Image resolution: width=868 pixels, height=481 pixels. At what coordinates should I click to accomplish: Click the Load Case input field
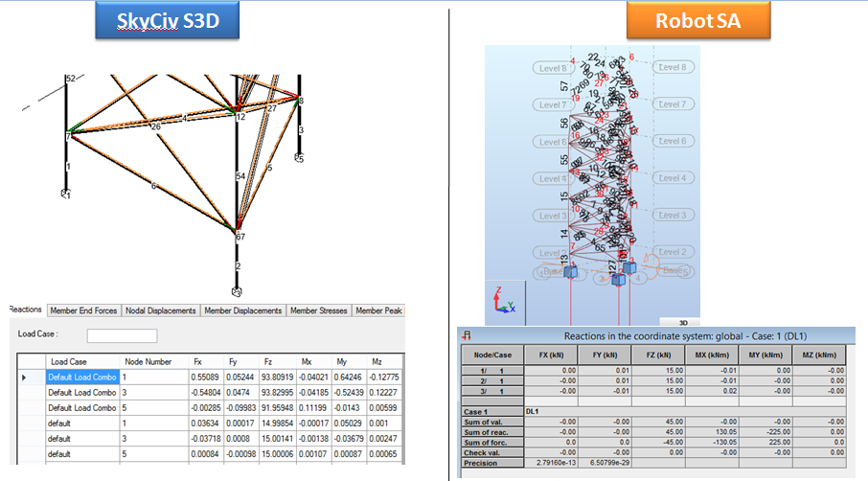click(x=122, y=335)
